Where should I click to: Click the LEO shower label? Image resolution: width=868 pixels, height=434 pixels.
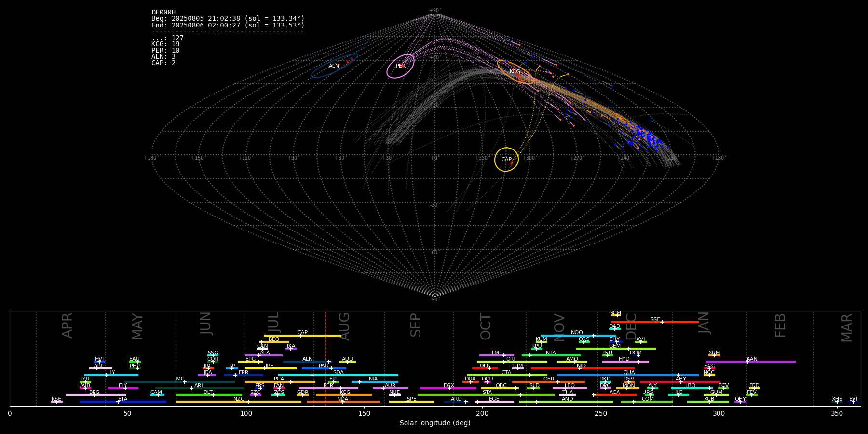pyautogui.click(x=570, y=386)
